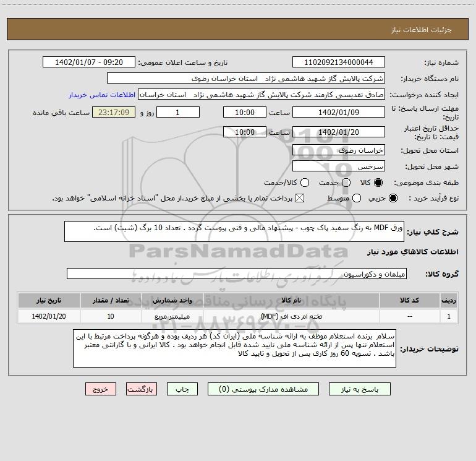Click the response deadline date 1402/01/09
The image size is (476, 461).
coord(339,112)
